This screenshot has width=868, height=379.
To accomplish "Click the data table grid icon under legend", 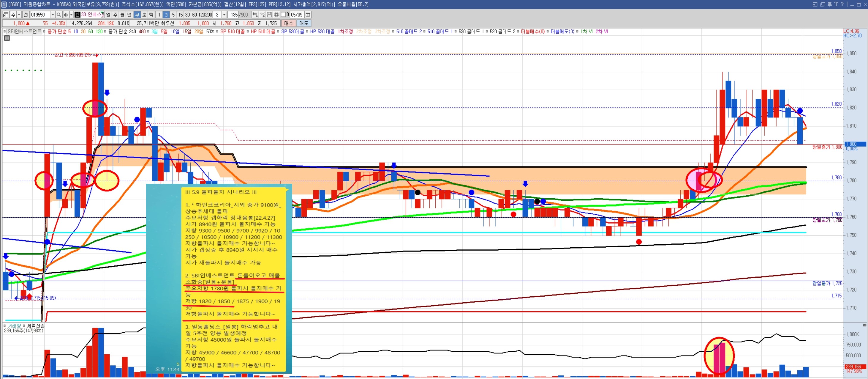I will tap(7, 38).
